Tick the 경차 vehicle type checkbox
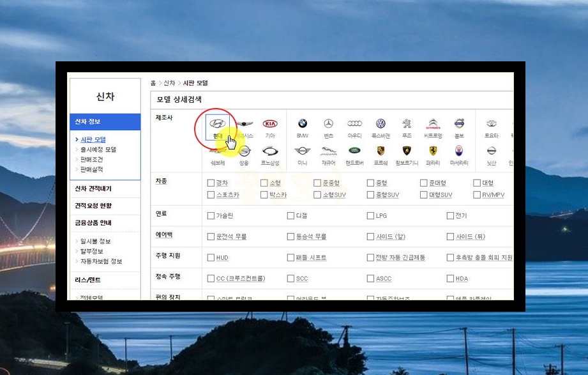588x375 pixels. click(211, 183)
